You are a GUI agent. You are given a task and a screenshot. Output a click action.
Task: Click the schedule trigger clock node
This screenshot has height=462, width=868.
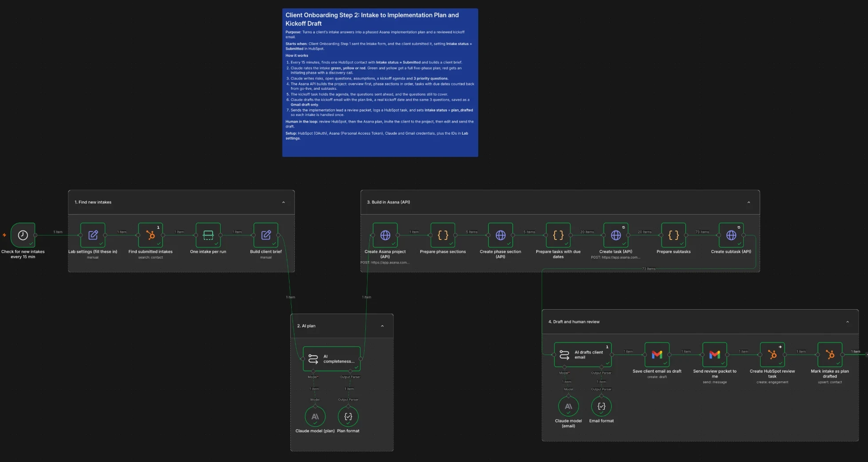click(x=23, y=235)
